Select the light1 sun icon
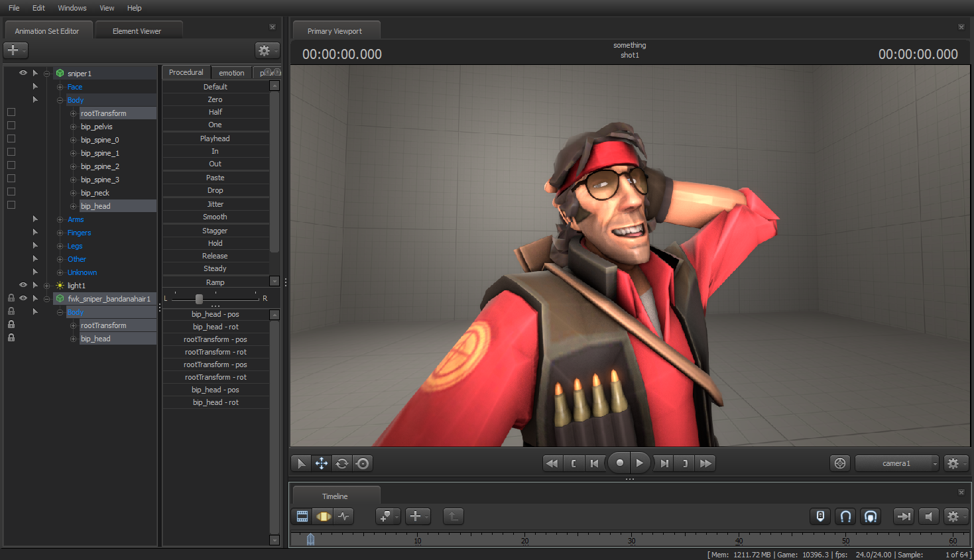Viewport: 974px width, 560px height. [x=60, y=286]
